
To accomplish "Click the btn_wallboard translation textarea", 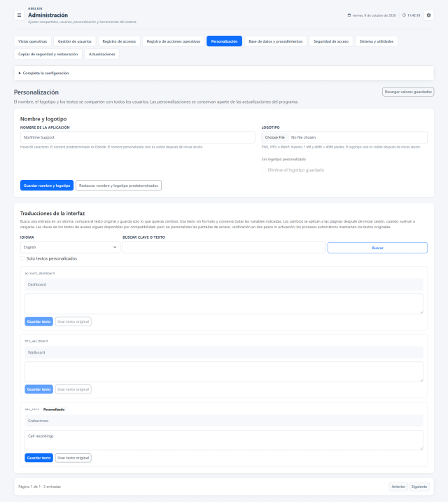I will click(x=224, y=372).
